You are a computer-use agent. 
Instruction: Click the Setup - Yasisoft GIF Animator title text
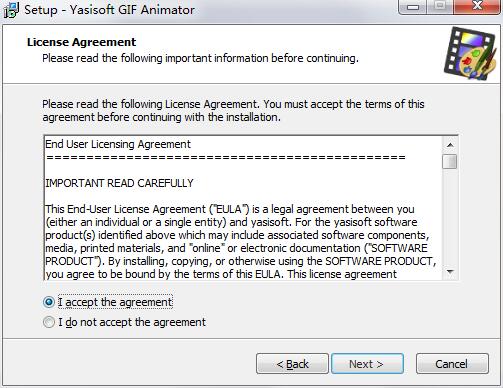tap(109, 10)
